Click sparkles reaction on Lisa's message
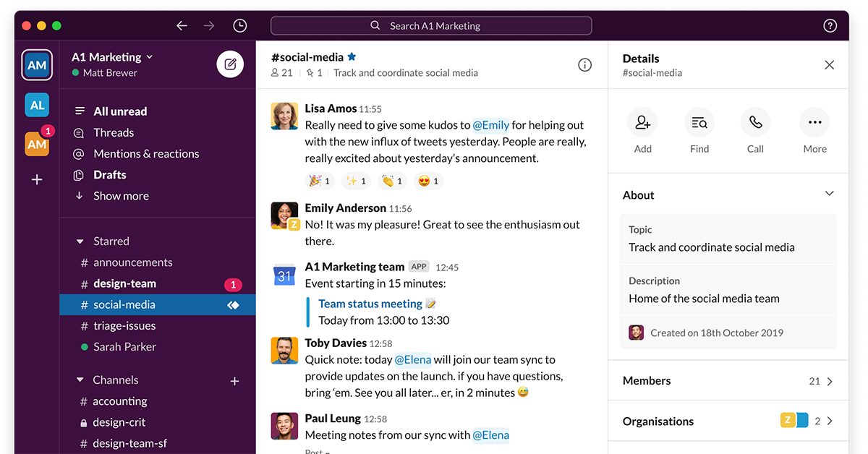The height and width of the screenshot is (454, 868). [x=356, y=181]
